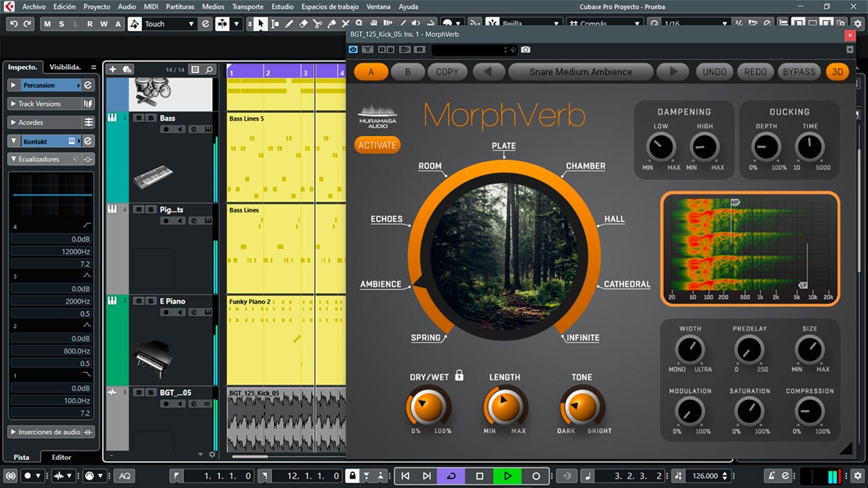Screen dimensions: 868x488
Task: Edit channel settings on the Bass track
Action: tap(195, 129)
